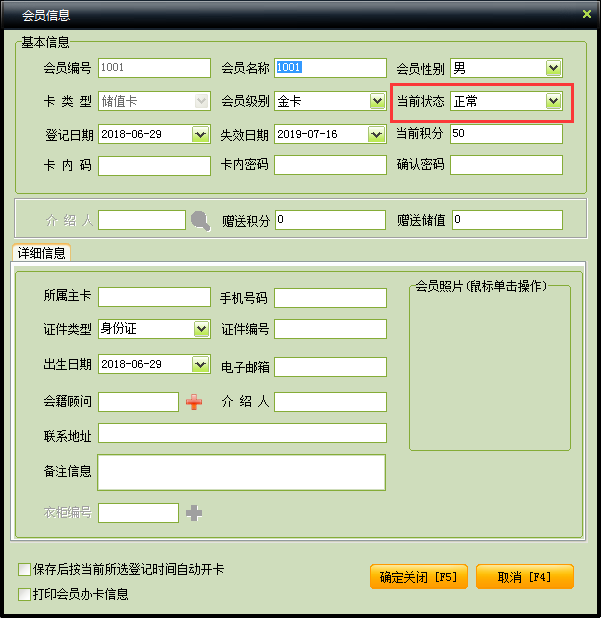
Task: Click the 电子邮箱 input field
Action: 330,367
